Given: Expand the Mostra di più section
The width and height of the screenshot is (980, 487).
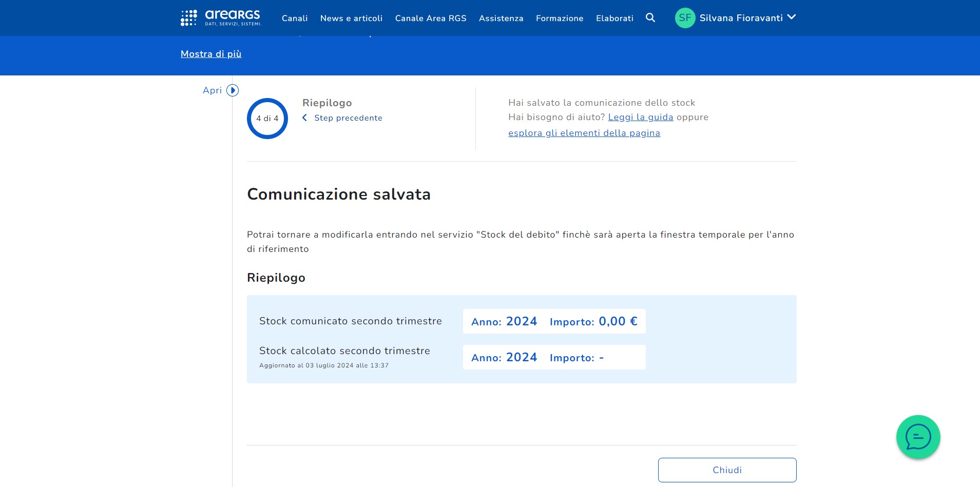Looking at the screenshot, I should pos(211,54).
